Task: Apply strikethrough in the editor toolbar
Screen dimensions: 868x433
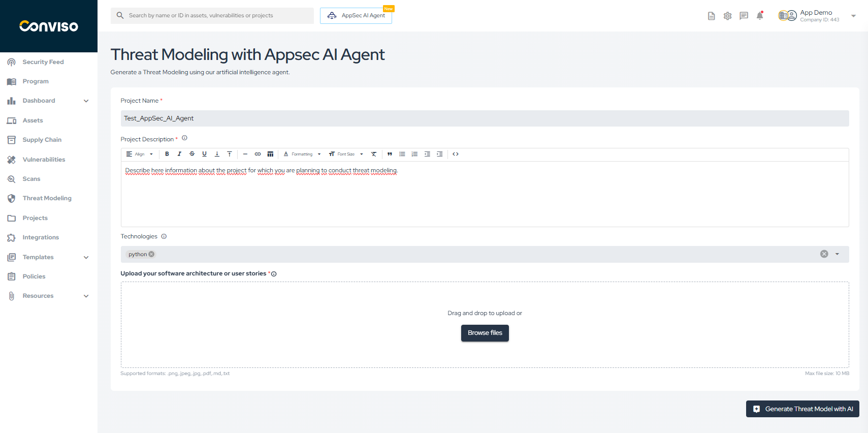Action: coord(192,154)
